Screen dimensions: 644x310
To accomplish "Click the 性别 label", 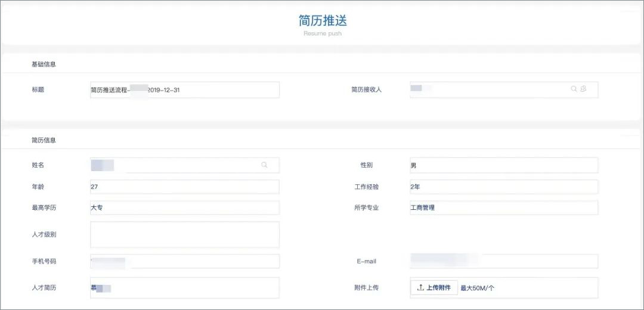I will coord(367,165).
